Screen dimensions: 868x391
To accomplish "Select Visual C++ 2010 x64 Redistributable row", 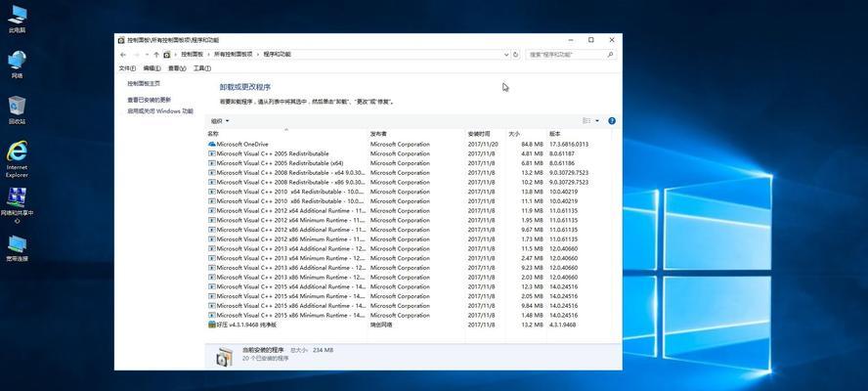I will click(x=410, y=192).
